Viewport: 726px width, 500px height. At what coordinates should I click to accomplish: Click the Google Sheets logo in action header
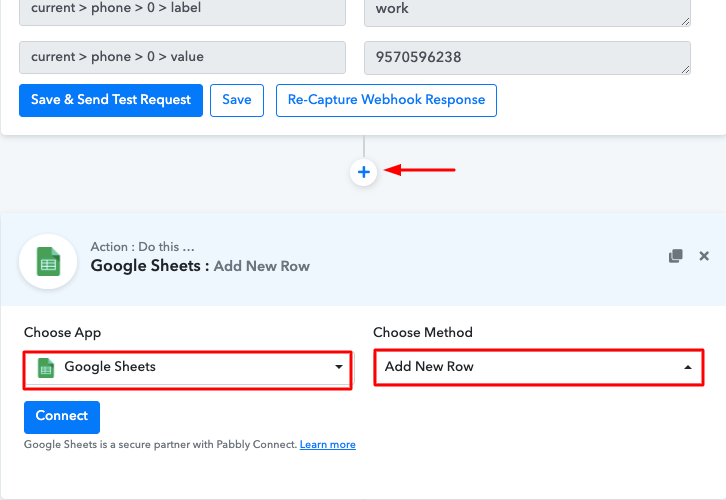[48, 262]
